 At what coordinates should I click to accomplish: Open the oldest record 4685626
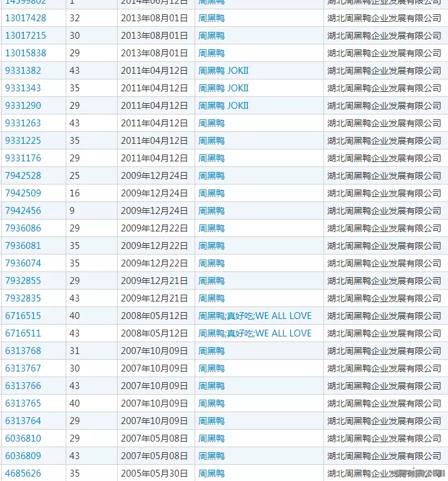click(x=23, y=473)
